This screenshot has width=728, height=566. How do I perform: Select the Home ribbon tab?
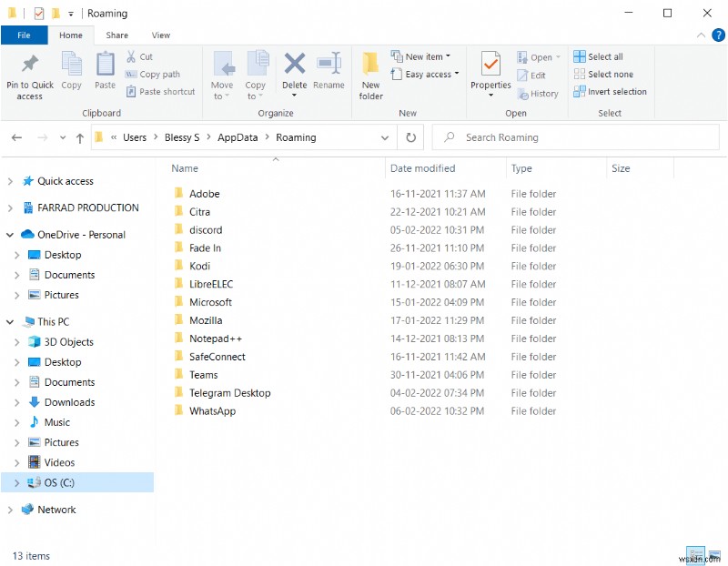pos(71,35)
